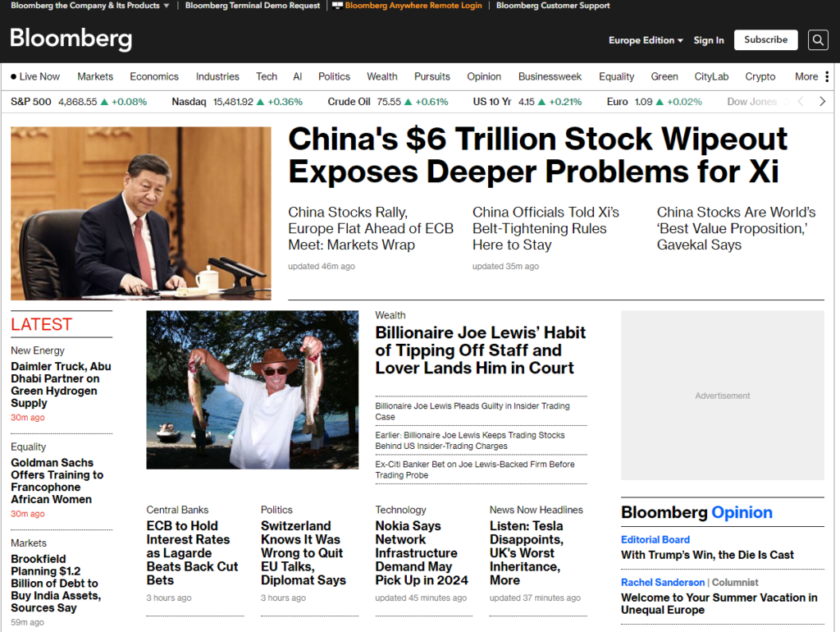Navigate to the Politics section
Screen dimensions: 840x632
(x=335, y=76)
